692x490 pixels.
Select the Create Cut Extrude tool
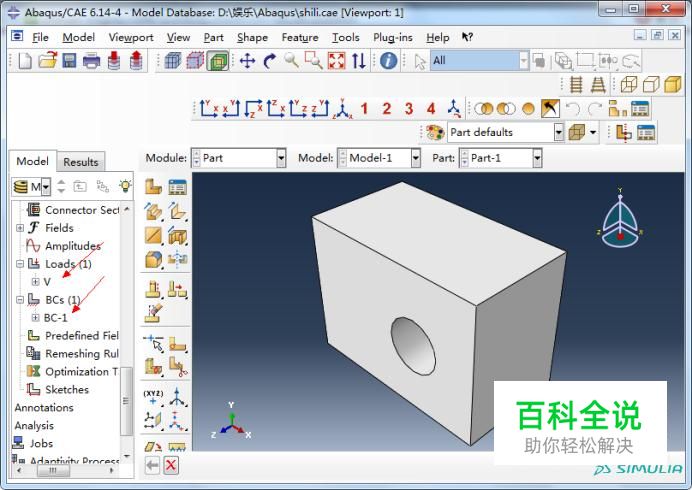tap(177, 237)
